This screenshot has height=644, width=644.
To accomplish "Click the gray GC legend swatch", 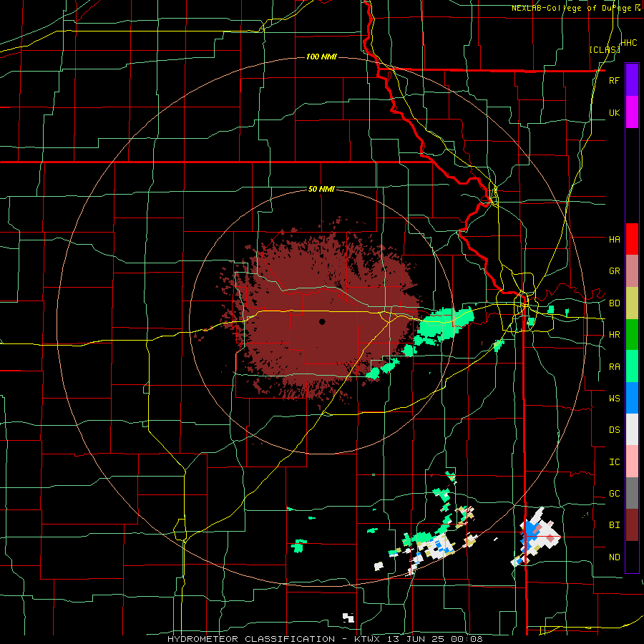I will pos(632,493).
